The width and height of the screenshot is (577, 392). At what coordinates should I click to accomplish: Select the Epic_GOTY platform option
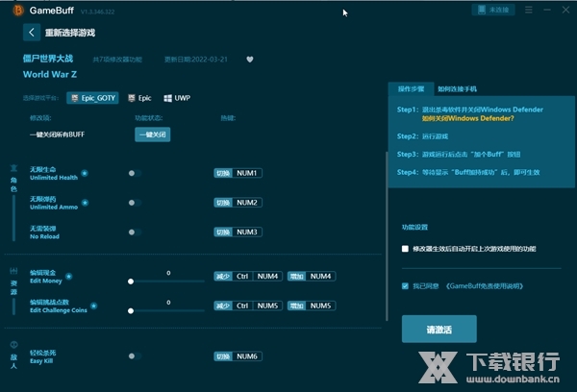pyautogui.click(x=92, y=98)
